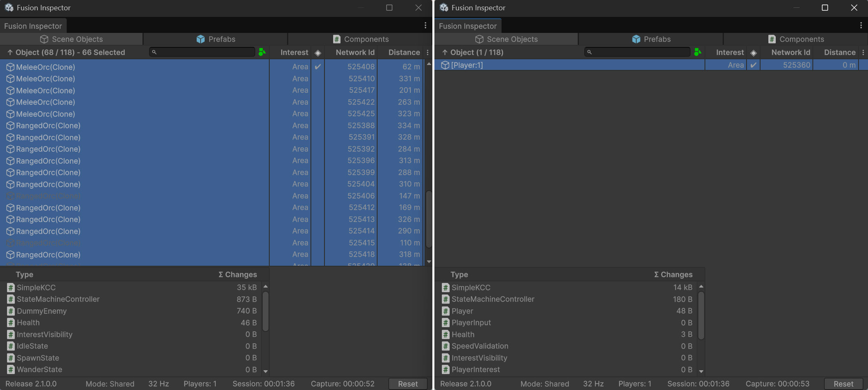This screenshot has height=390, width=868.
Task: Toggle checkmark for MeleeOrc 525408 row
Action: (x=317, y=67)
